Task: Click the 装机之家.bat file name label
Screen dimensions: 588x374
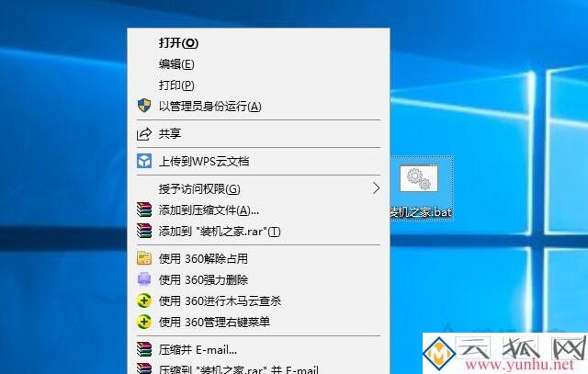Action: tap(421, 212)
